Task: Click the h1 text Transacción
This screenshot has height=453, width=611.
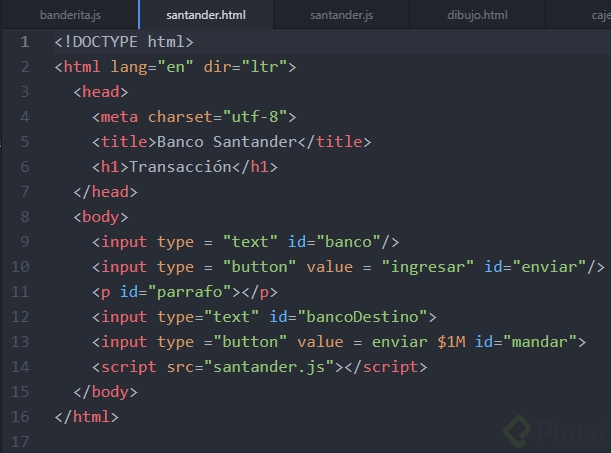Action: pos(180,167)
